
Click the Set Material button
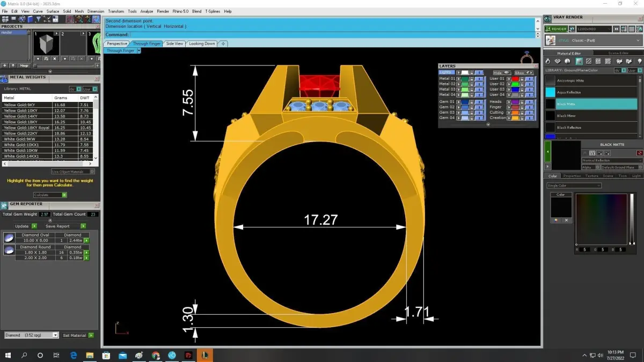[x=78, y=335]
